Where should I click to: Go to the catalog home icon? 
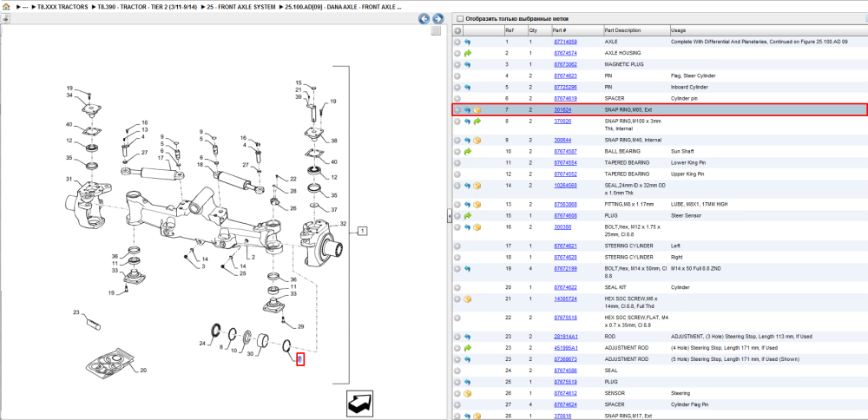(x=6, y=7)
